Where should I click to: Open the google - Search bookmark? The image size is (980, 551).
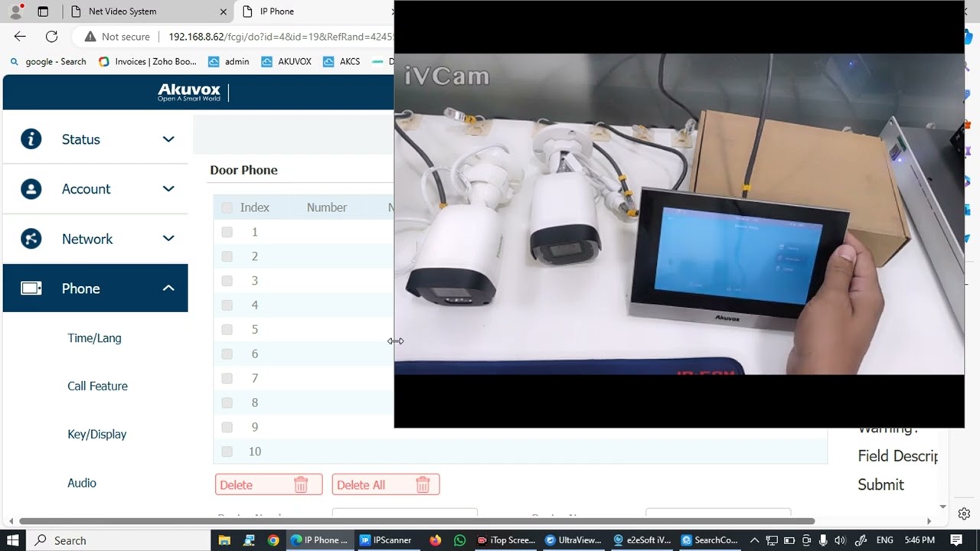48,62
